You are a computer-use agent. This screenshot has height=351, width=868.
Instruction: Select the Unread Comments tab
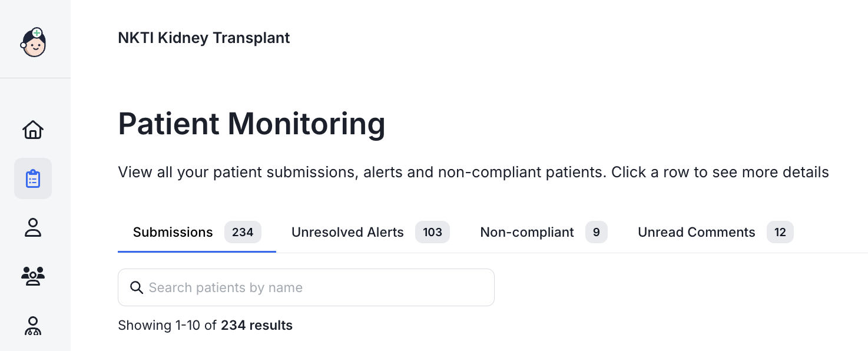tap(696, 232)
